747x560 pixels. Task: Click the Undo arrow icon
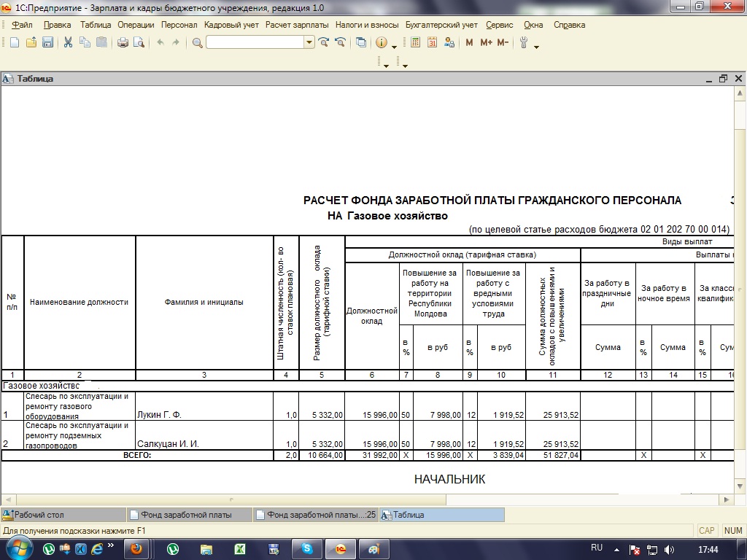point(160,42)
